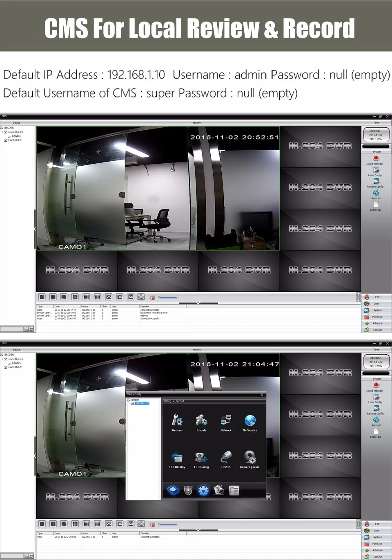Viewport: 392px width, 560px height.
Task: Toggle the mute audio control
Action: [152, 298]
